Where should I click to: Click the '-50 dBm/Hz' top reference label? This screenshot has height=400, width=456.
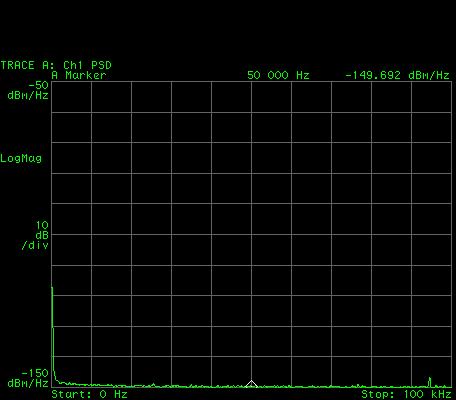point(28,90)
